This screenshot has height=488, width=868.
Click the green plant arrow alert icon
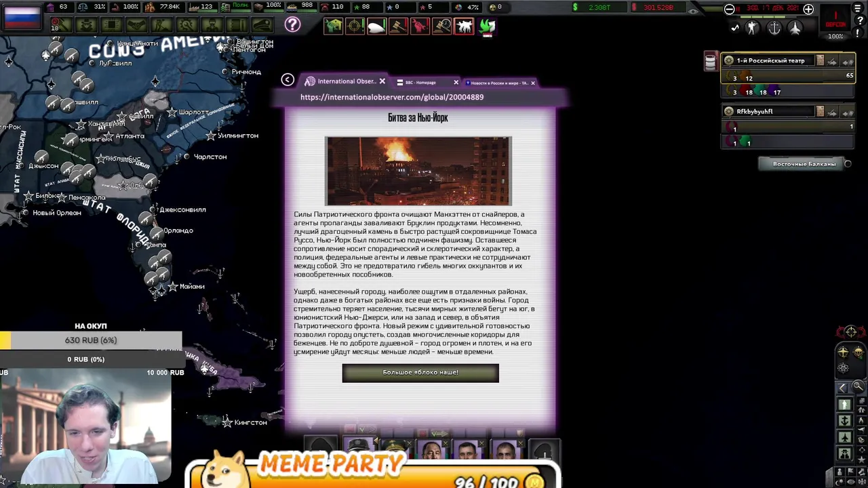click(487, 26)
